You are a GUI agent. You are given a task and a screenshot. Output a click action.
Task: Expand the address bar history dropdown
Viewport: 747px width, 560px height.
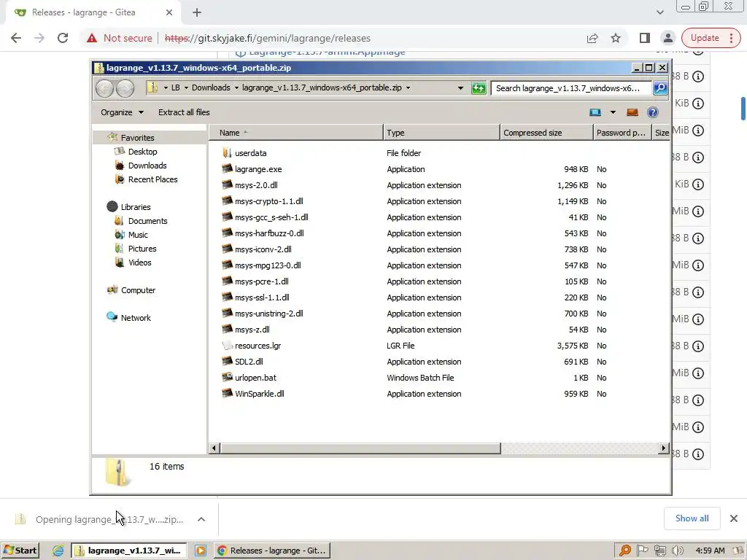[460, 88]
